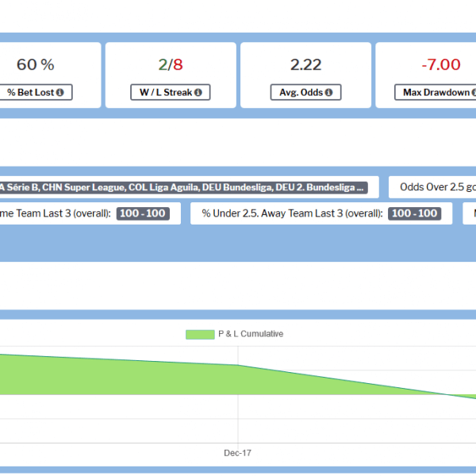Click the P & L Cumulative legend text
Image resolution: width=476 pixels, height=476 pixels.
click(x=251, y=334)
